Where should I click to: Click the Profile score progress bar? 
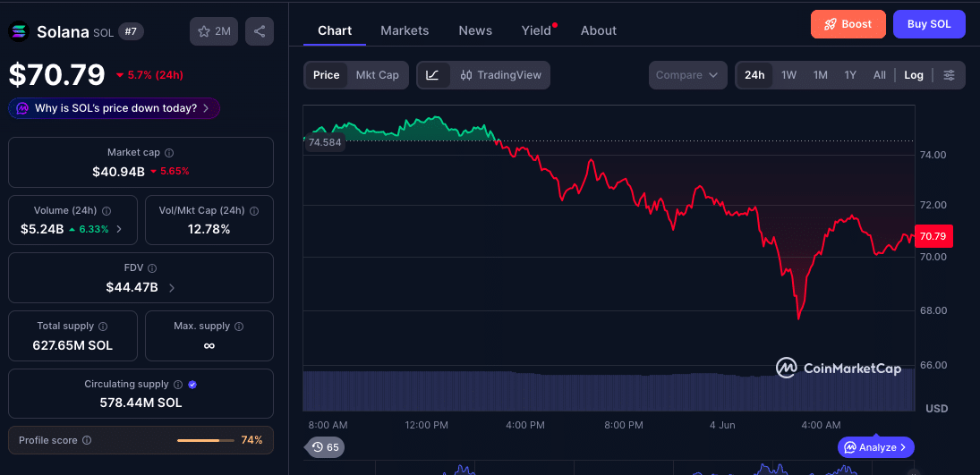point(205,441)
